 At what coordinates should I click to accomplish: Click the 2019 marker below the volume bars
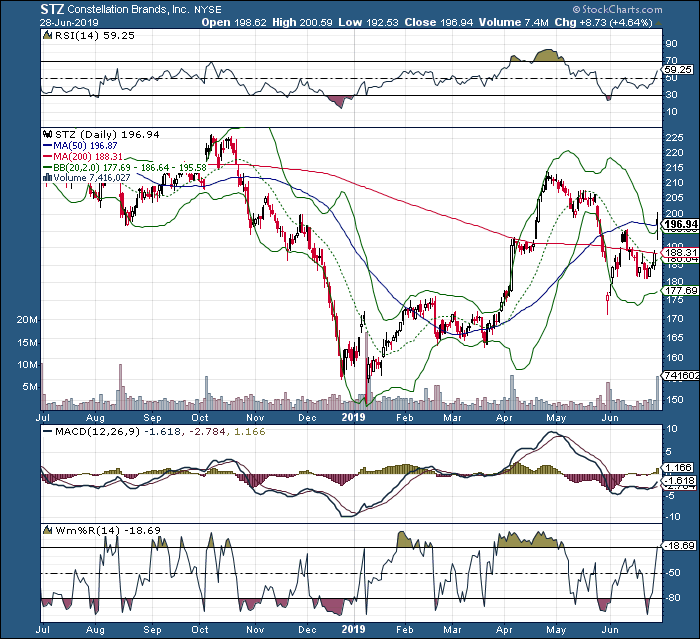click(x=353, y=417)
